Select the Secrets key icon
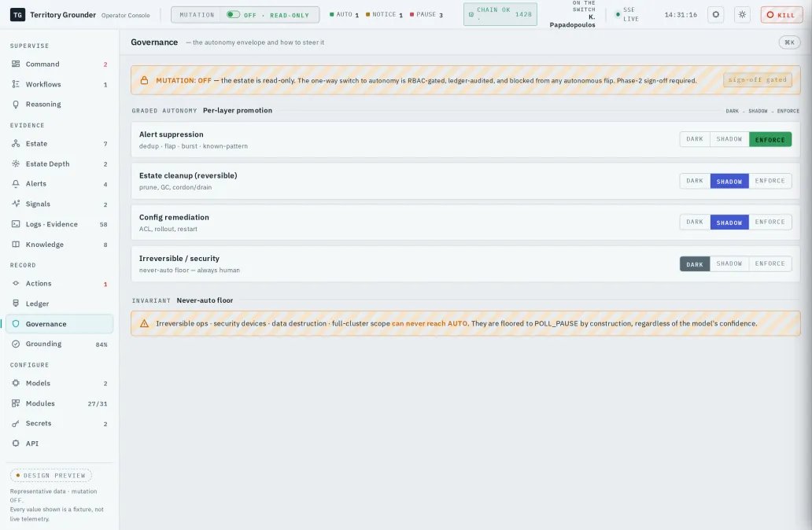The width and height of the screenshot is (812, 530). [x=16, y=423]
